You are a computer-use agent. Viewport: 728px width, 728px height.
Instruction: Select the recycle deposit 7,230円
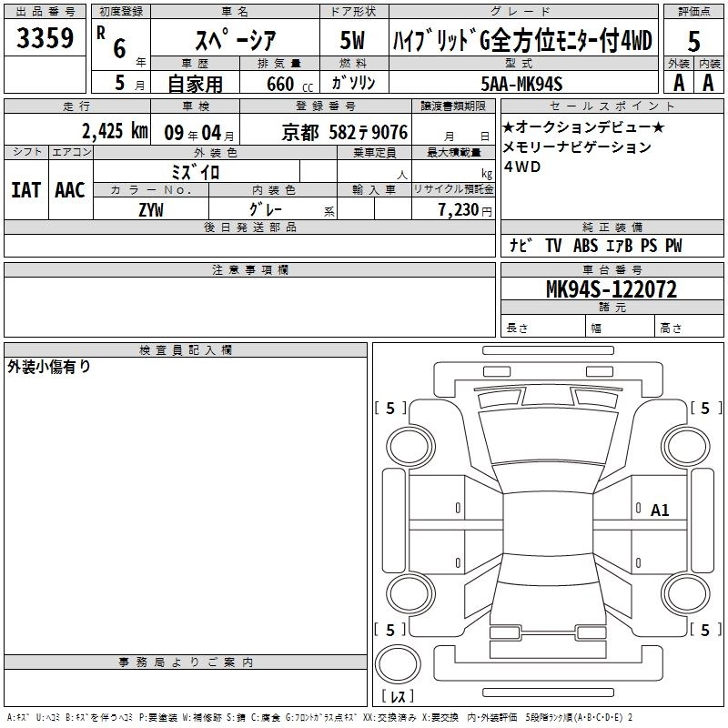[465, 210]
